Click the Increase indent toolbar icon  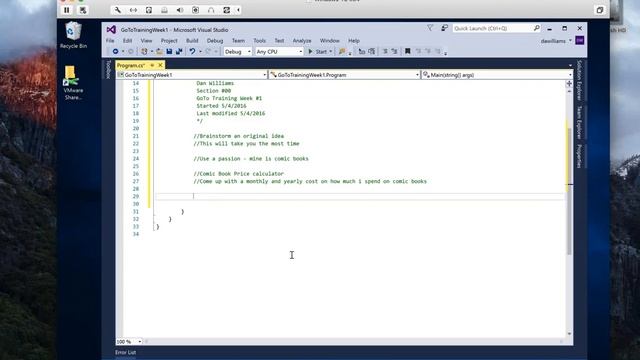(x=394, y=52)
